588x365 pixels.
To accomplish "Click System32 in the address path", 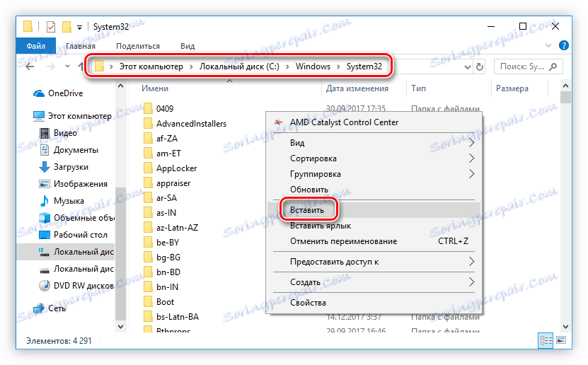I will point(364,66).
